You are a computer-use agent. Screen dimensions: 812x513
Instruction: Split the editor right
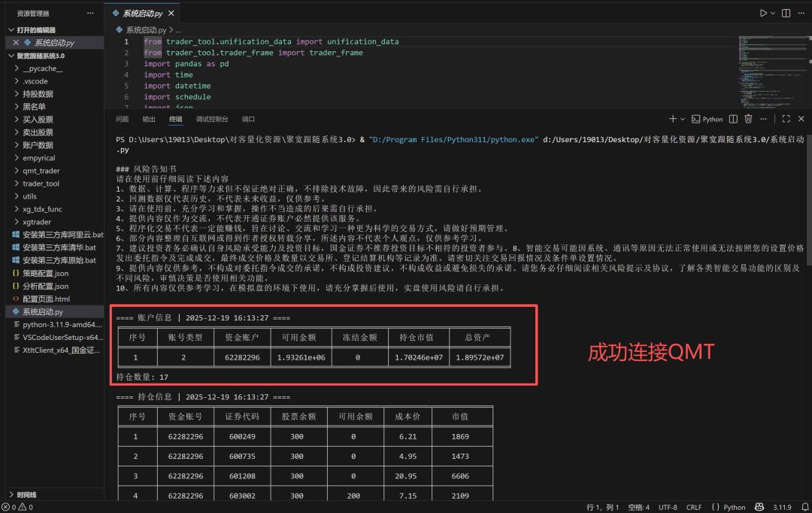786,13
